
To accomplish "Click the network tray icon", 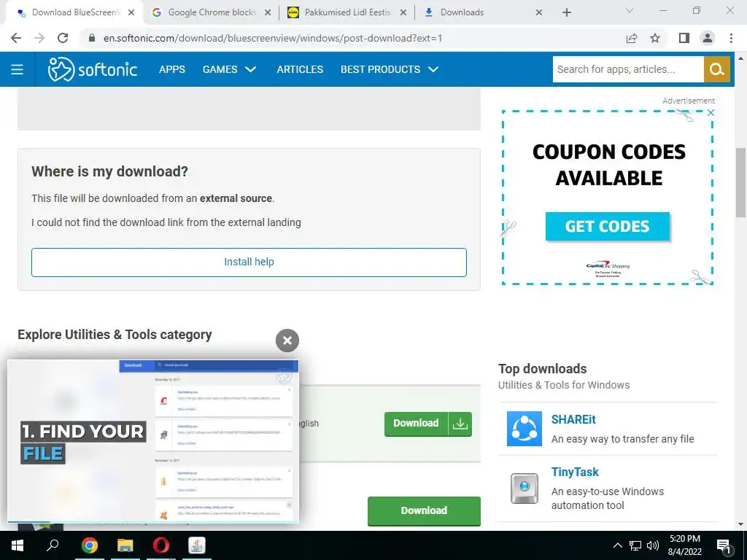I will (635, 545).
